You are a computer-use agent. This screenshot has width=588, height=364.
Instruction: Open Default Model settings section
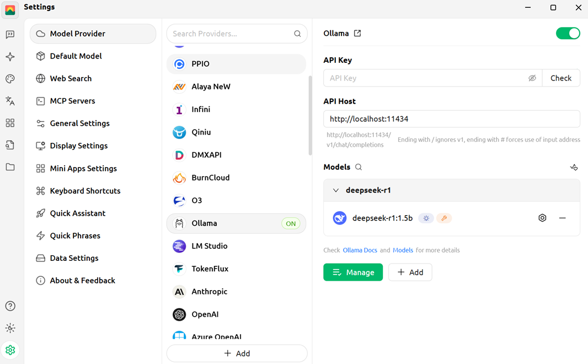click(93, 56)
